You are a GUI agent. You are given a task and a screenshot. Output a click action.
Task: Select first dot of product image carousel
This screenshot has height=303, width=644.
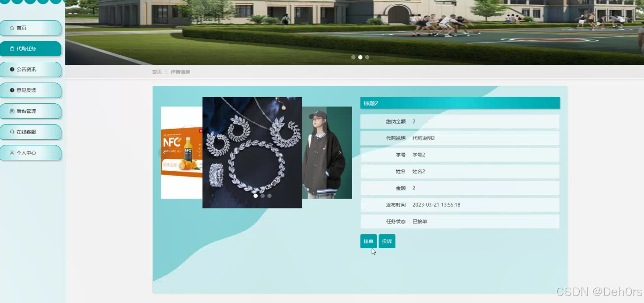(255, 196)
